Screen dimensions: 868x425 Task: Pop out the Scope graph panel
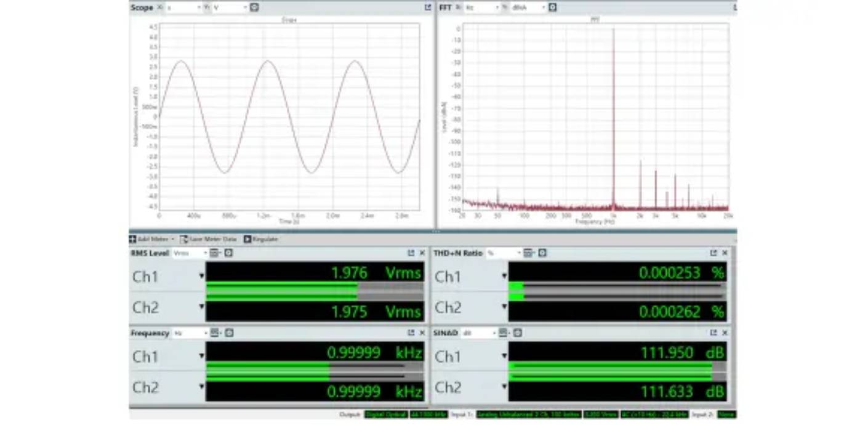click(428, 7)
